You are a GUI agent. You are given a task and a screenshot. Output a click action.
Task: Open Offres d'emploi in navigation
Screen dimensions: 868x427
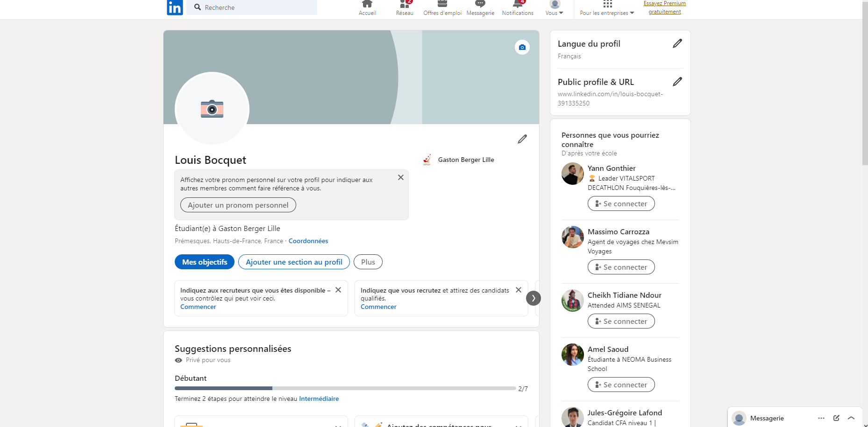coord(442,8)
